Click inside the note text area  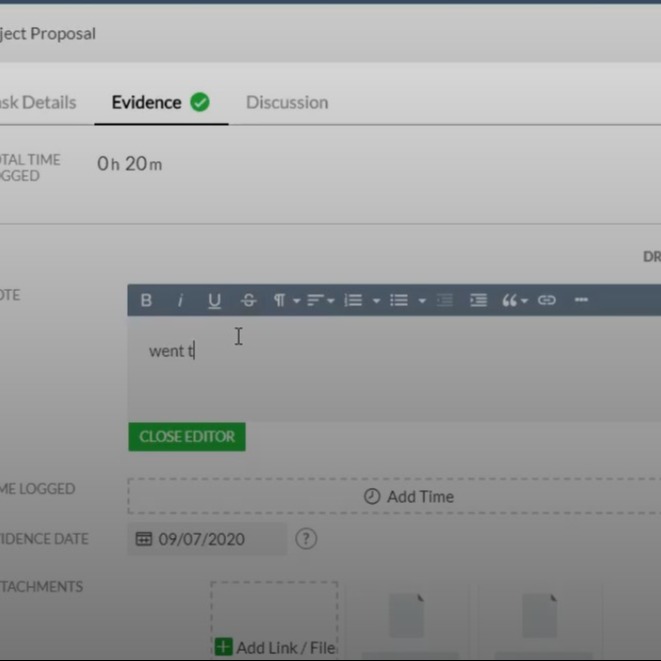[x=394, y=369]
